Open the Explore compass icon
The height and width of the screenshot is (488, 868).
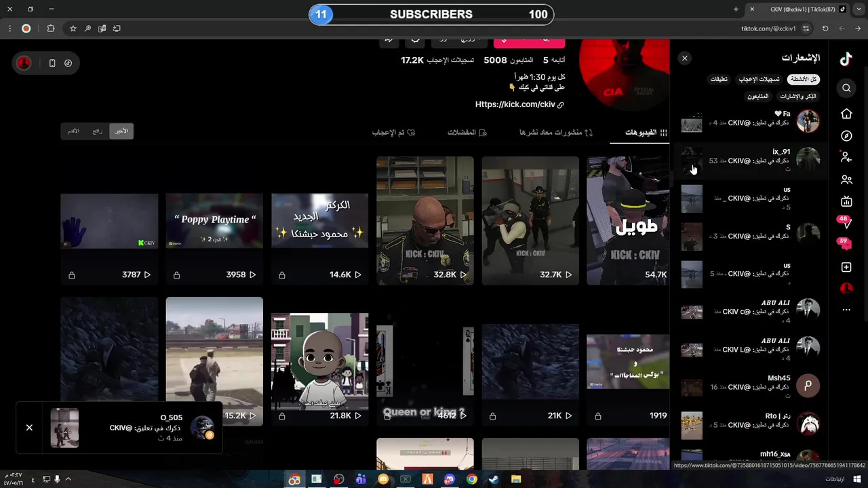846,136
